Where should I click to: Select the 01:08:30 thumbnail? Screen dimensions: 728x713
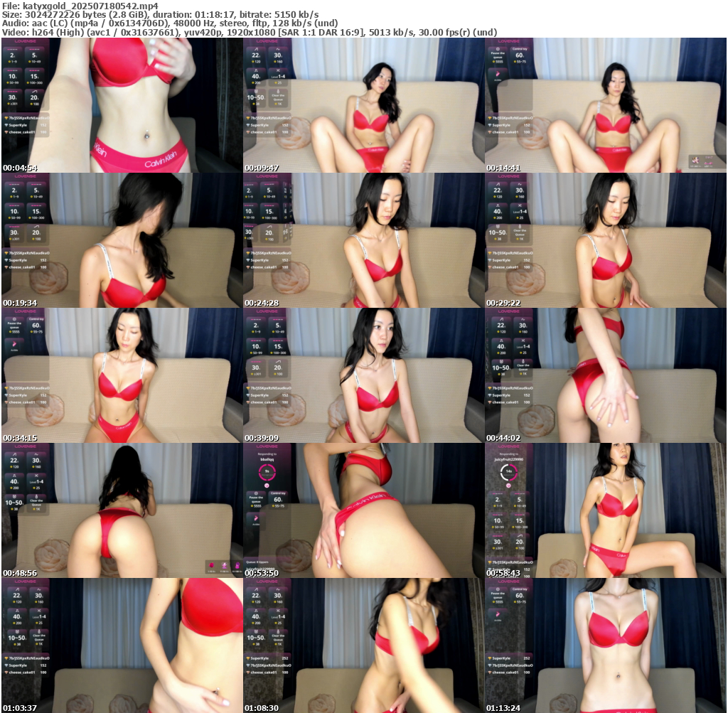pos(364,645)
